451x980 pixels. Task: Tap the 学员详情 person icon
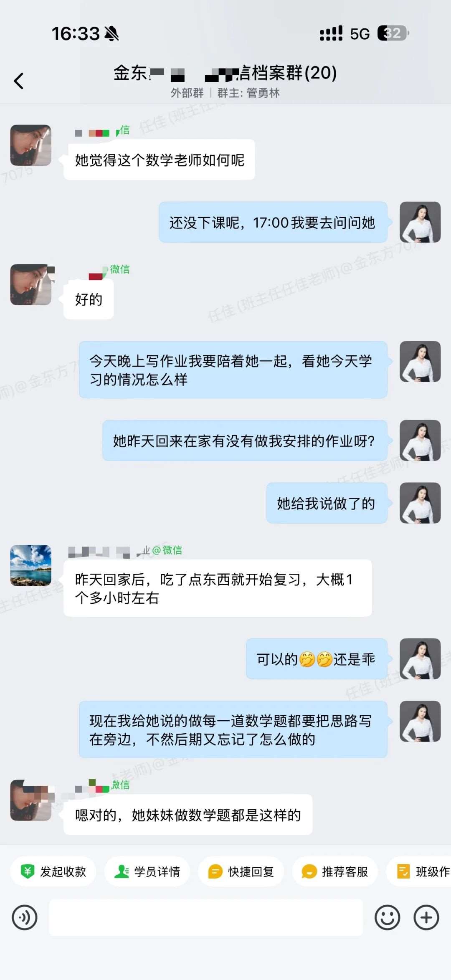pyautogui.click(x=122, y=871)
